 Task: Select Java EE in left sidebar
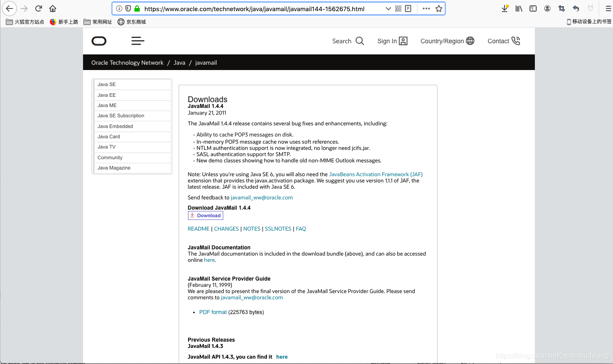132,95
